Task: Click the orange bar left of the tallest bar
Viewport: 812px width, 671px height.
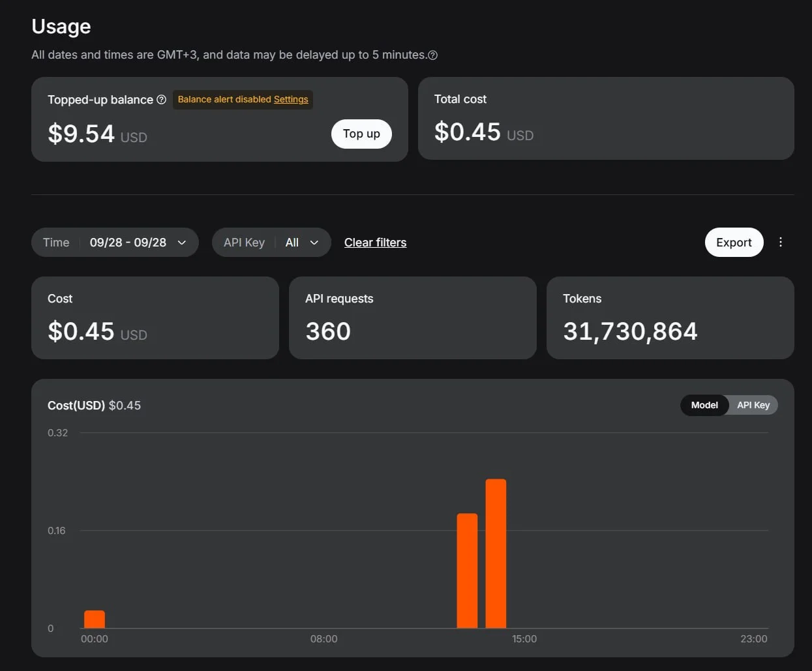Action: (x=467, y=571)
